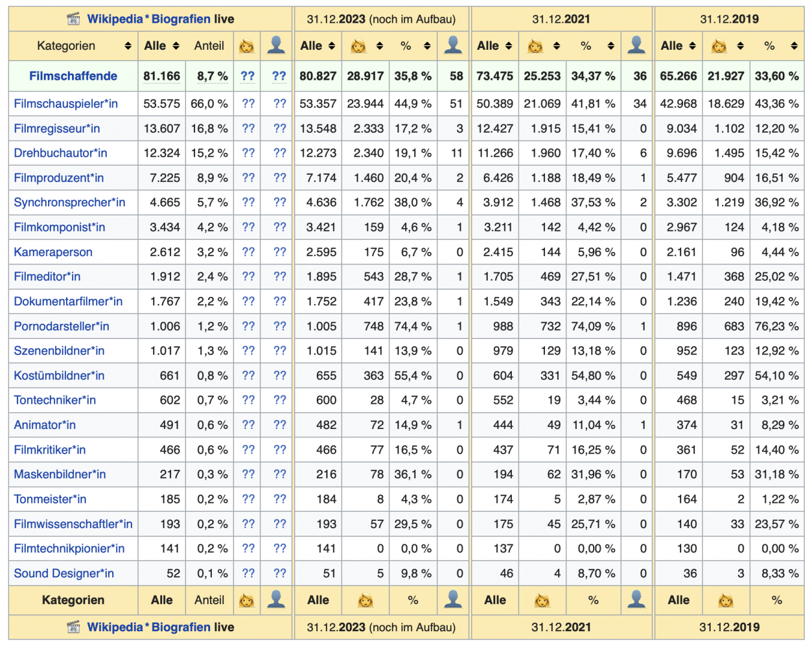The width and height of the screenshot is (812, 648).
Task: Click the Anteil column header at top
Action: pos(209,46)
